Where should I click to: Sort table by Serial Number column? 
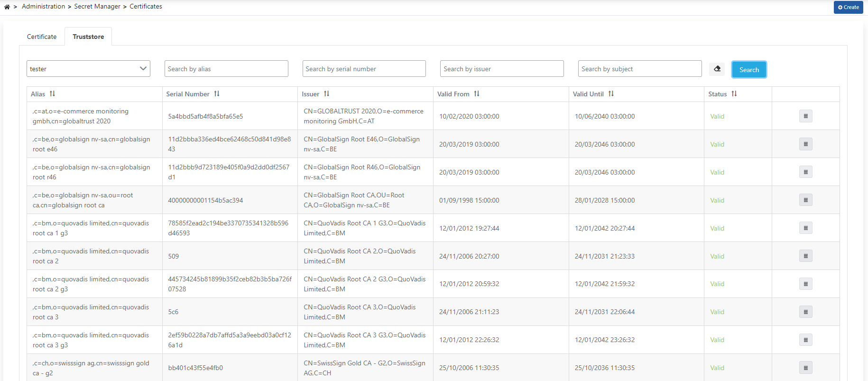click(x=217, y=94)
